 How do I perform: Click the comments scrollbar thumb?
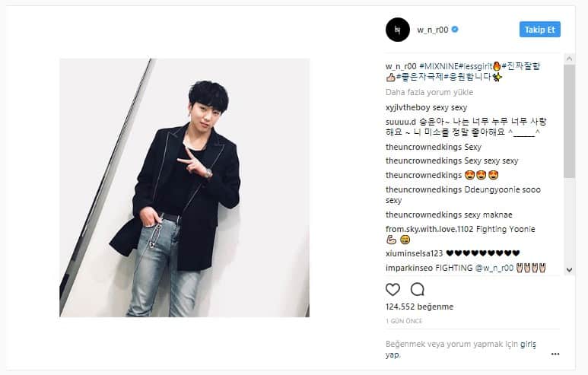[x=569, y=121]
